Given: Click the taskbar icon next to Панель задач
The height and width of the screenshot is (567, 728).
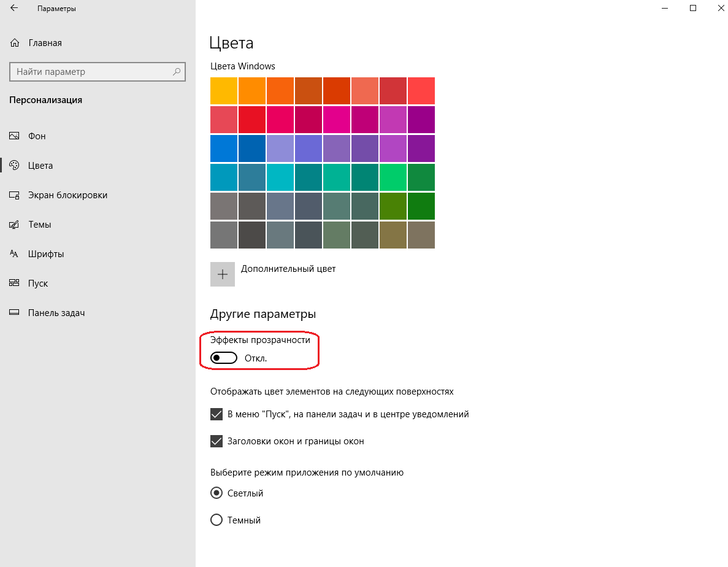Looking at the screenshot, I should [14, 312].
